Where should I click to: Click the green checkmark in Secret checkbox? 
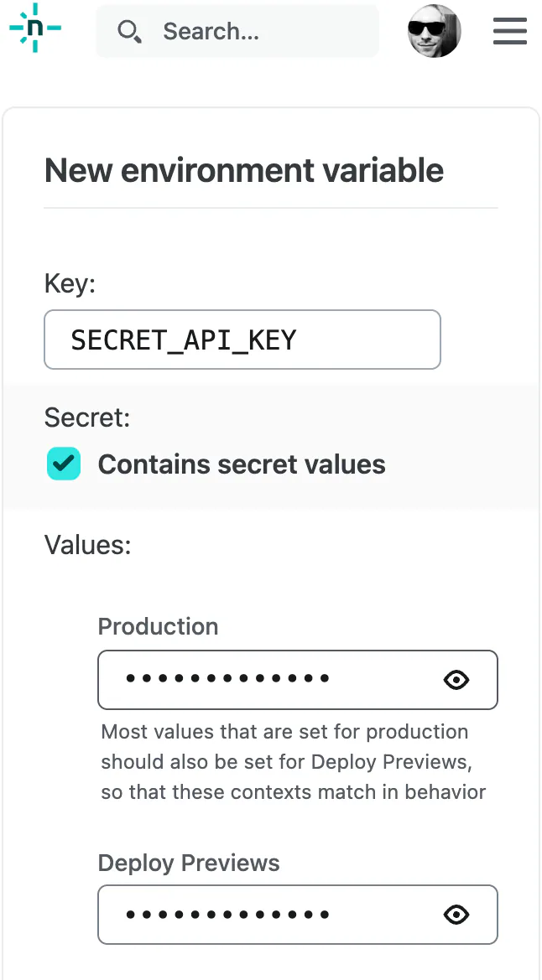click(x=64, y=464)
